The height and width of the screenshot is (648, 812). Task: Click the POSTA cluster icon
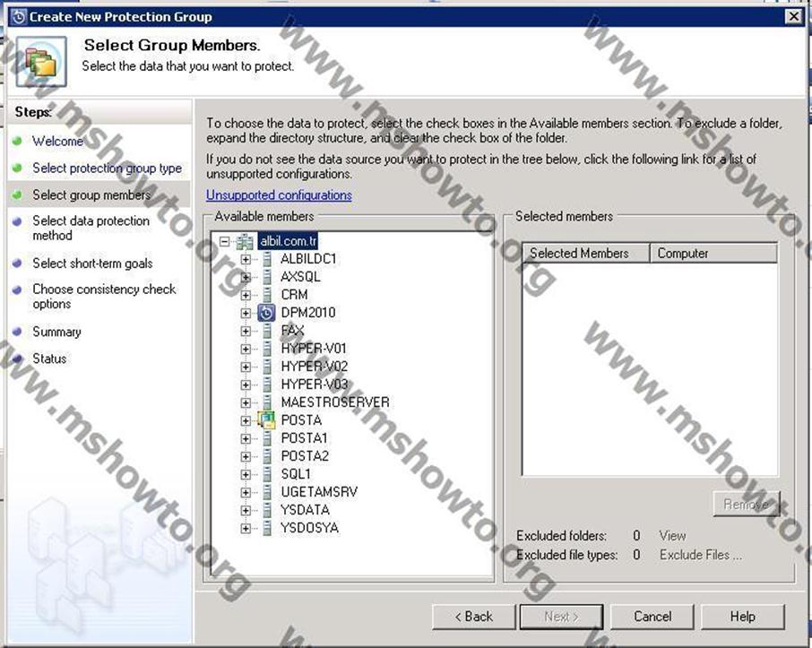tap(267, 420)
